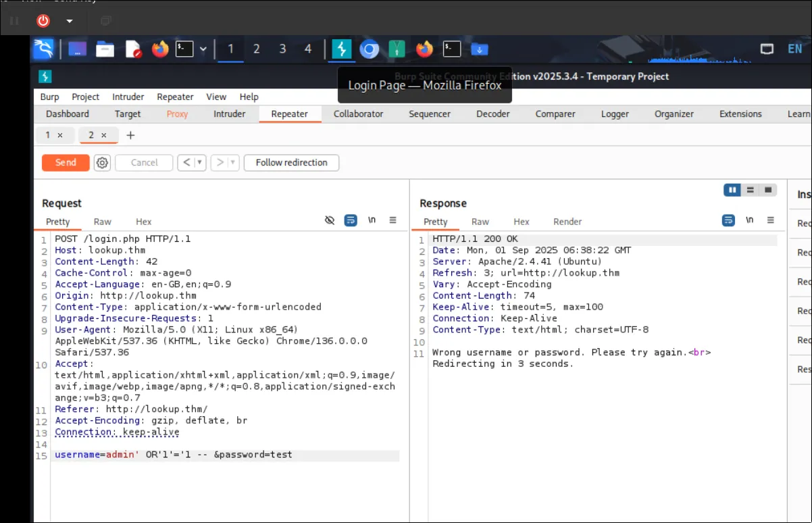Image resolution: width=812 pixels, height=523 pixels.
Task: Switch to the Proxy tab
Action: 177,114
